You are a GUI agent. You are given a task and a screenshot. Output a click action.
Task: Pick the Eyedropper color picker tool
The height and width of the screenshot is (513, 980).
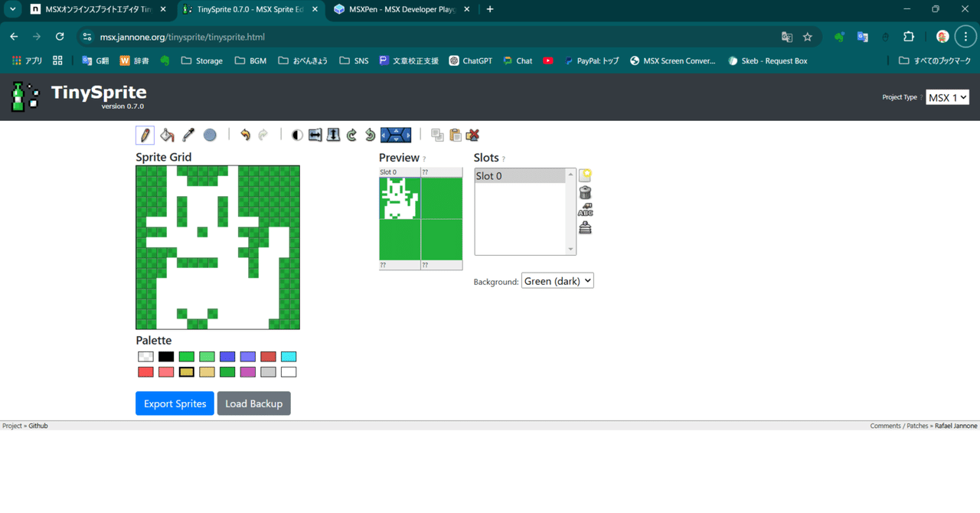(x=188, y=135)
